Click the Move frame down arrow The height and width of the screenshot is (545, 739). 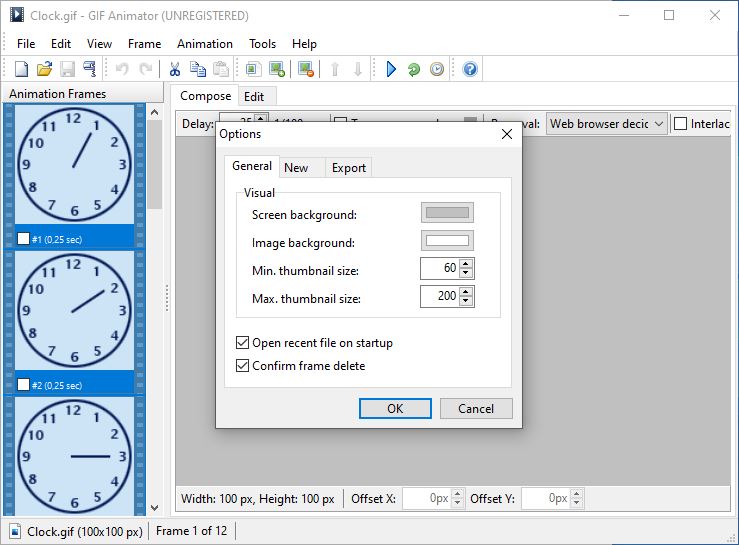pos(358,69)
